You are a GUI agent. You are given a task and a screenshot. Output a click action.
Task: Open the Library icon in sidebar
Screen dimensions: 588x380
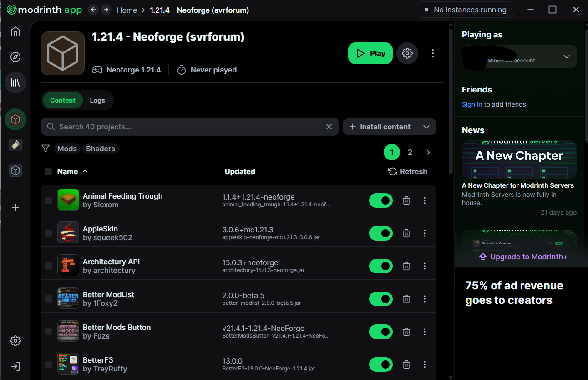[x=15, y=82]
